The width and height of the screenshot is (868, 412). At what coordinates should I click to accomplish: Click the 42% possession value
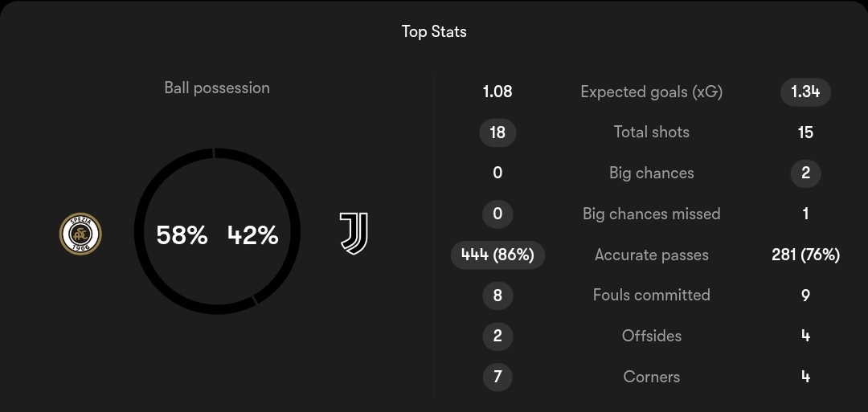tap(252, 235)
